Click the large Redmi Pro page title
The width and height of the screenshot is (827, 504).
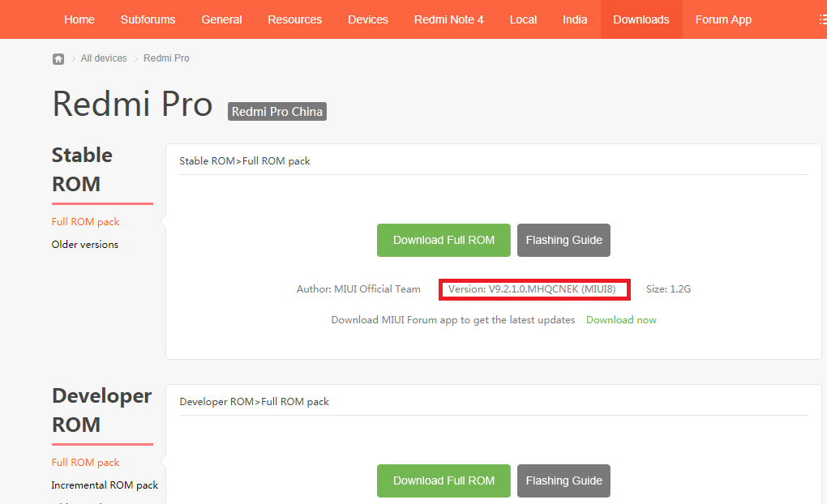pos(132,104)
